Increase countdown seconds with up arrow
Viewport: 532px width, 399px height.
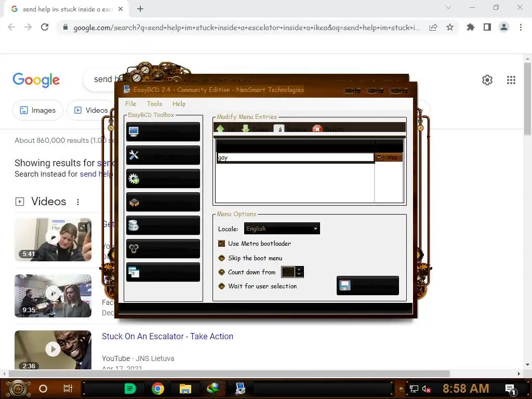(x=299, y=270)
